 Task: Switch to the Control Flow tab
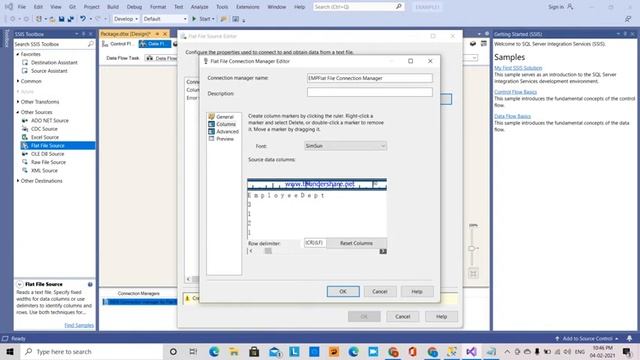[x=118, y=44]
